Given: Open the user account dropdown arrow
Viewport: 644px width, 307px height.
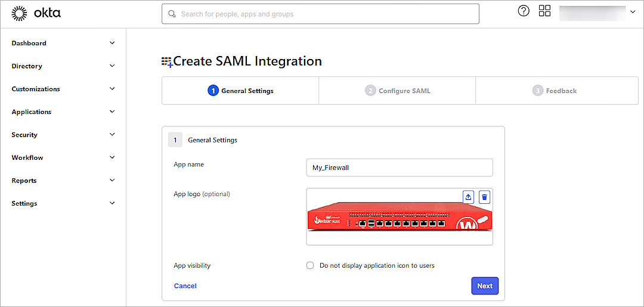Looking at the screenshot, I should click(633, 12).
